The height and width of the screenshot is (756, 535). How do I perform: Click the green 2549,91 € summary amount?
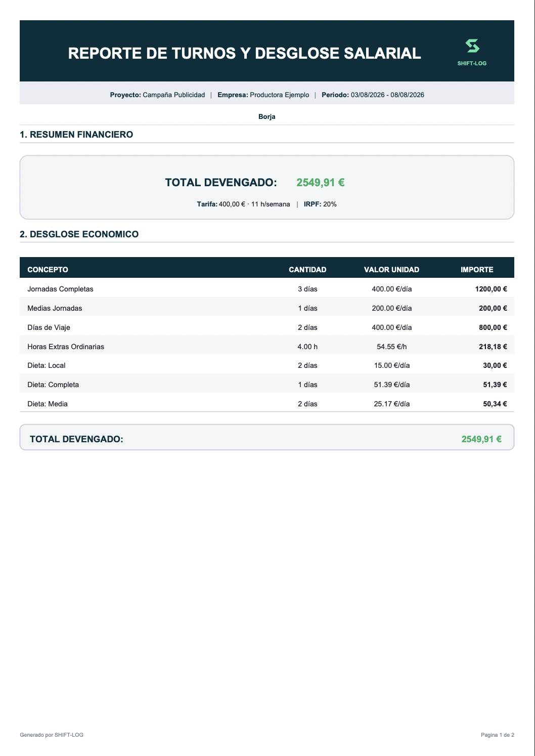(321, 183)
